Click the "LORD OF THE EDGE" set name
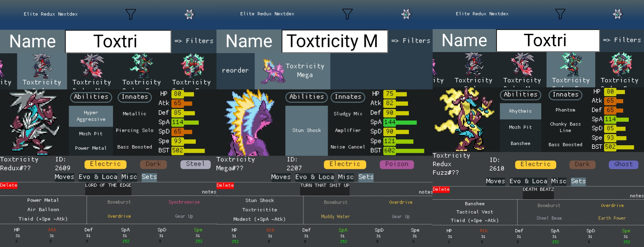 click(108, 188)
